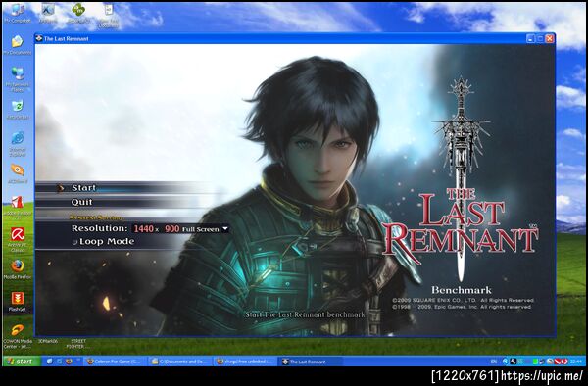Select Quit in the benchmark menu
Viewport: 588px width, 386px height.
coord(81,202)
